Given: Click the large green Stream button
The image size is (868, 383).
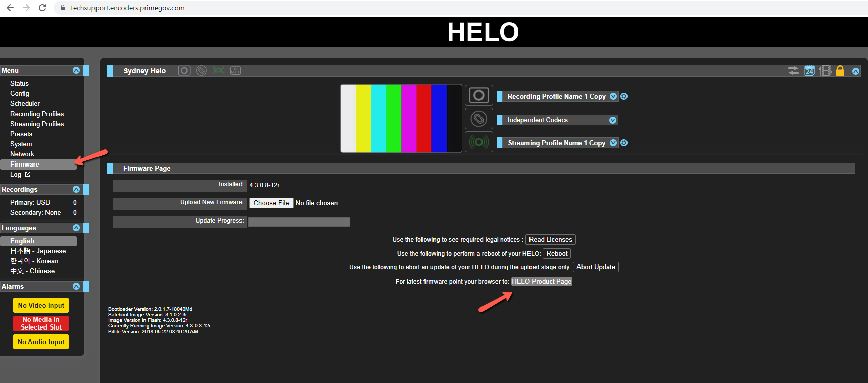Looking at the screenshot, I should [x=478, y=142].
